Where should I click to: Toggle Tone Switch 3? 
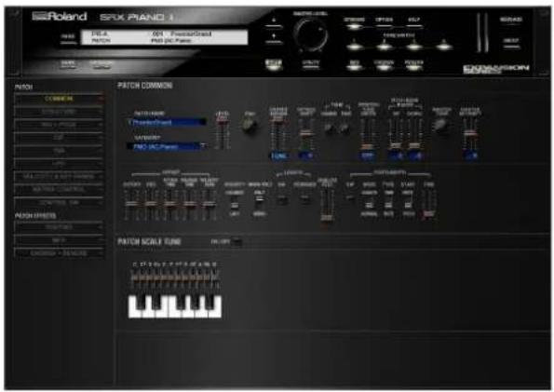coord(414,46)
